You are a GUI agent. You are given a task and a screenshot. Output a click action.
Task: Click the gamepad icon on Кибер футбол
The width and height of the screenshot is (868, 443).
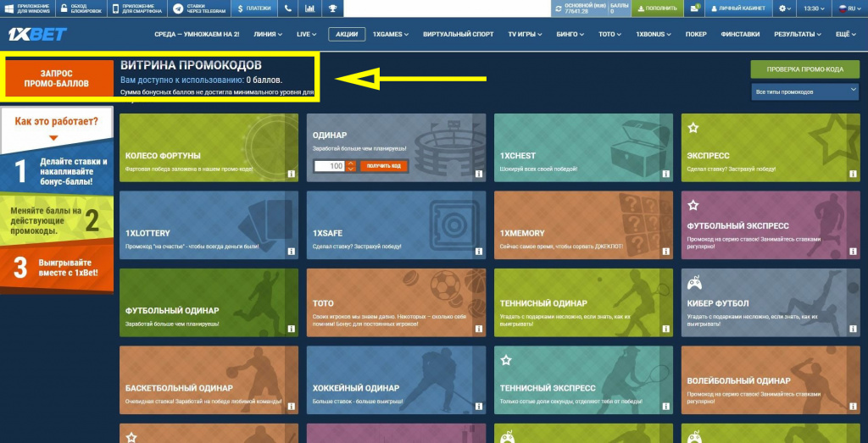pos(693,284)
